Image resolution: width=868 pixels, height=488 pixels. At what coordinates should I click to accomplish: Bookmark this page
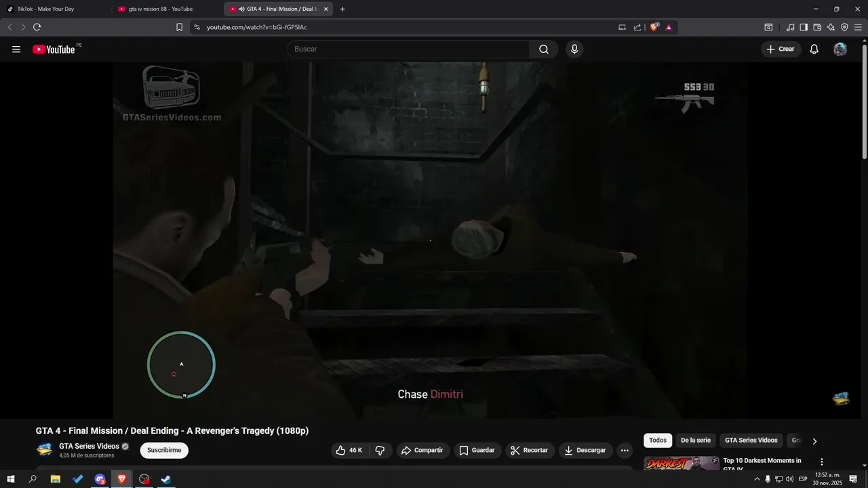point(179,27)
